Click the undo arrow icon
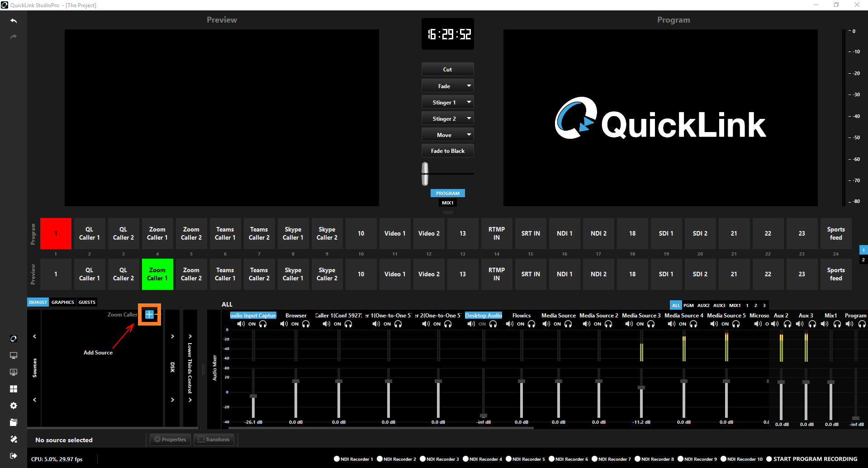 [14, 21]
